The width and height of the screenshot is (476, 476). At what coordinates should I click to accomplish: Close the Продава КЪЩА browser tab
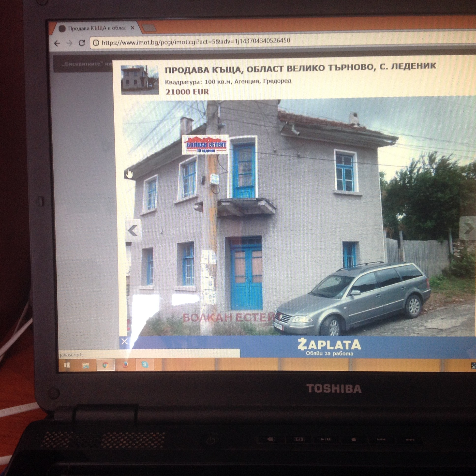133,28
